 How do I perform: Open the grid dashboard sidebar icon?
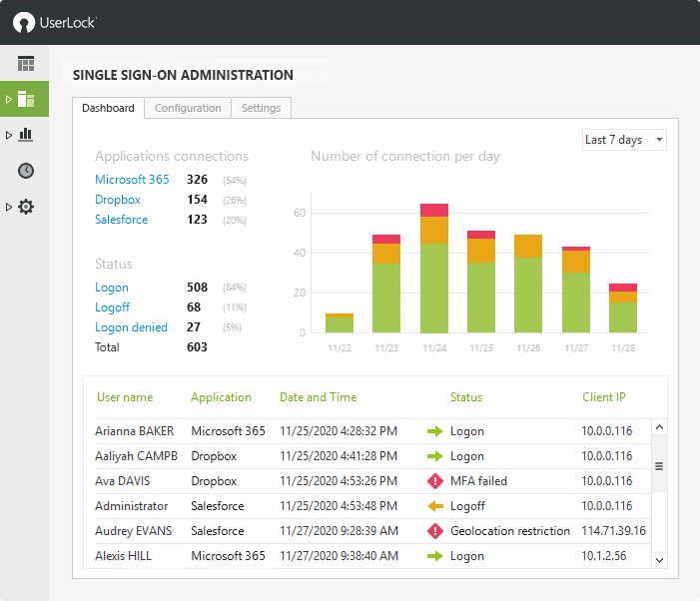coord(26,63)
